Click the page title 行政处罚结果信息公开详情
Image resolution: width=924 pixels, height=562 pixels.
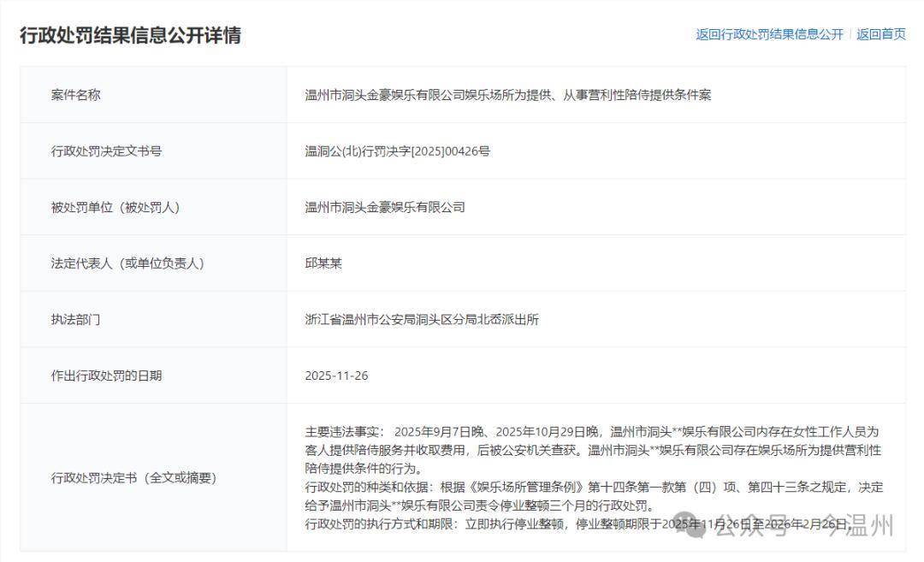click(x=130, y=35)
